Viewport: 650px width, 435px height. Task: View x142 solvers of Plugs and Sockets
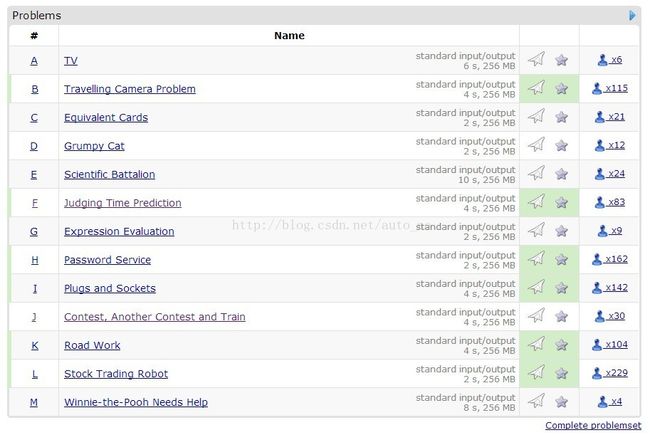(x=610, y=288)
